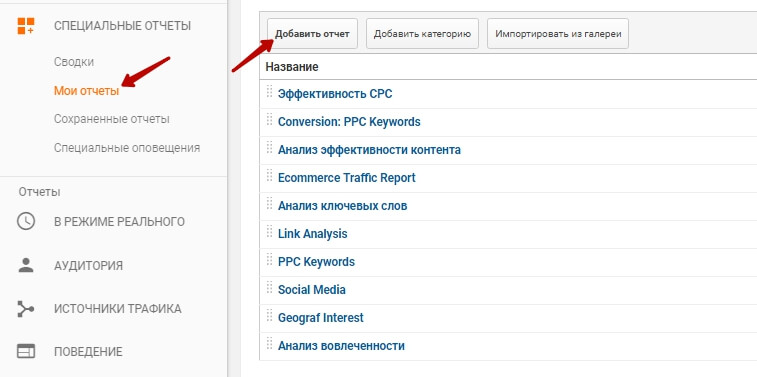Image resolution: width=757 pixels, height=377 pixels.
Task: Select Мои отчеты in the sidebar
Action: click(86, 91)
